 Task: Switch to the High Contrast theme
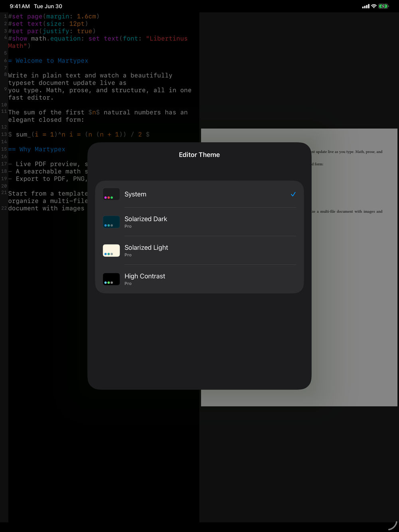[x=199, y=279]
